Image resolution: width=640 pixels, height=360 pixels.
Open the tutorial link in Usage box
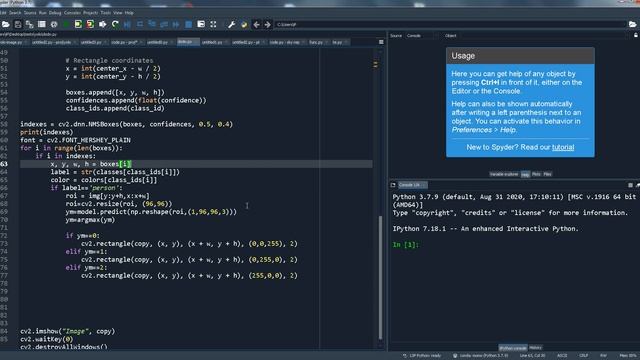563,147
